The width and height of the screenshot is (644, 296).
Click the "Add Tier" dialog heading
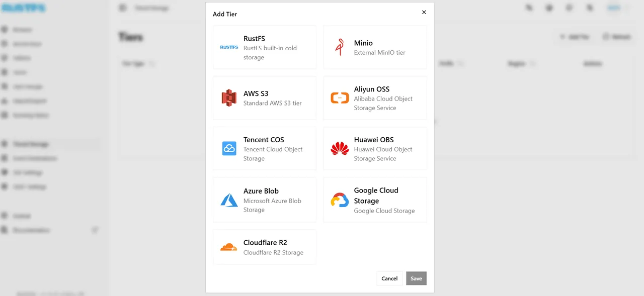point(225,14)
